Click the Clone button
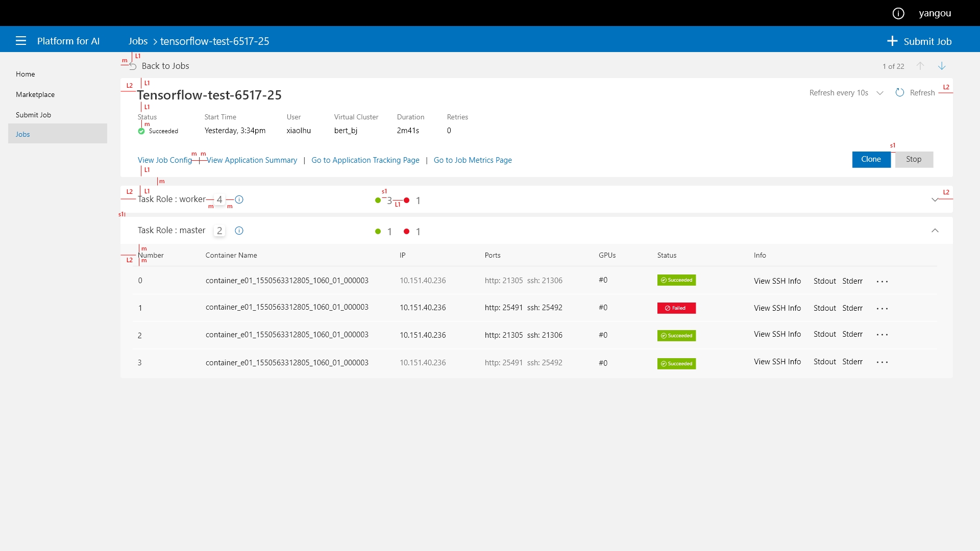 pyautogui.click(x=871, y=159)
